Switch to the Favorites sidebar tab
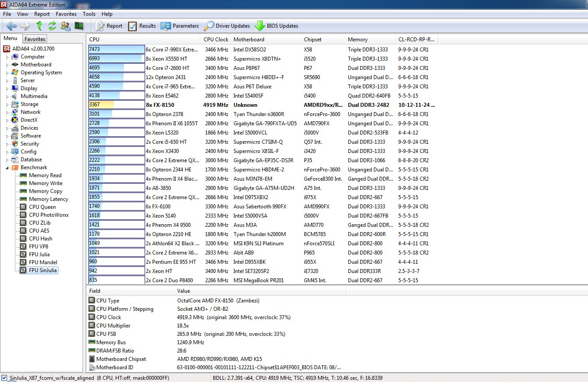The image size is (588, 382). [x=35, y=39]
